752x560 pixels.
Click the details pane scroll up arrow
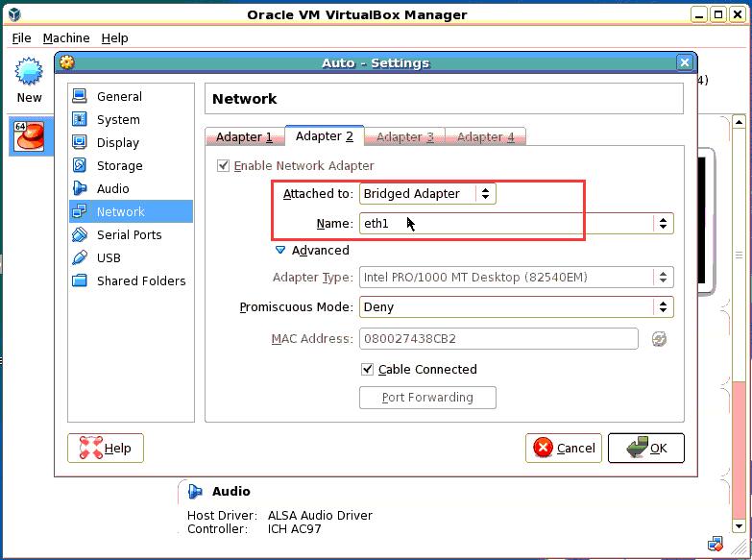tap(739, 121)
